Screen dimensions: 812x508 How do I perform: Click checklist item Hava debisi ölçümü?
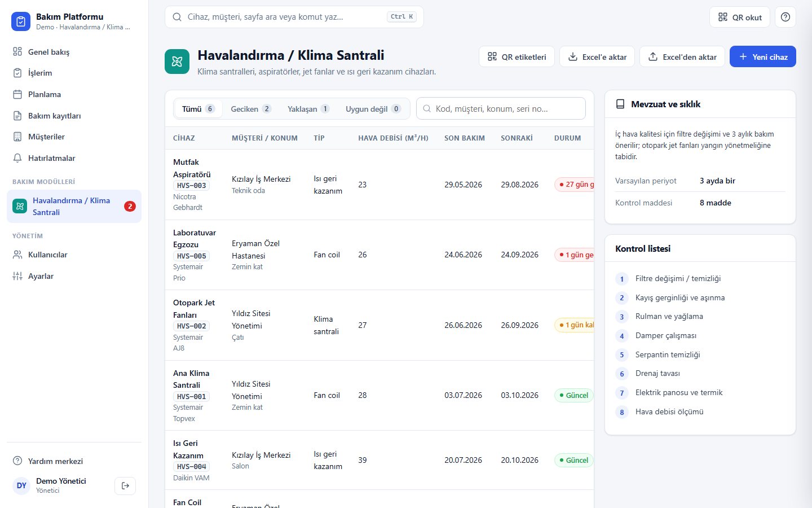pos(669,411)
